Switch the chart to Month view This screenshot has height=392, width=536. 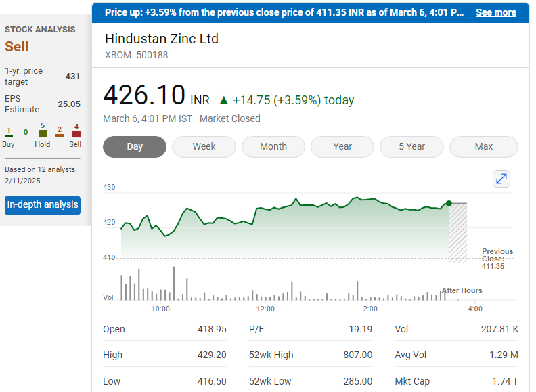(x=273, y=146)
